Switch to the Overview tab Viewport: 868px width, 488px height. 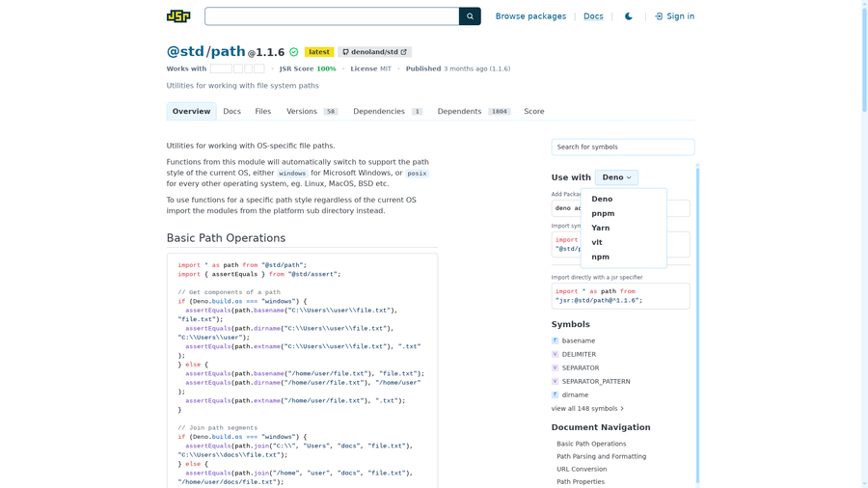[x=191, y=111]
